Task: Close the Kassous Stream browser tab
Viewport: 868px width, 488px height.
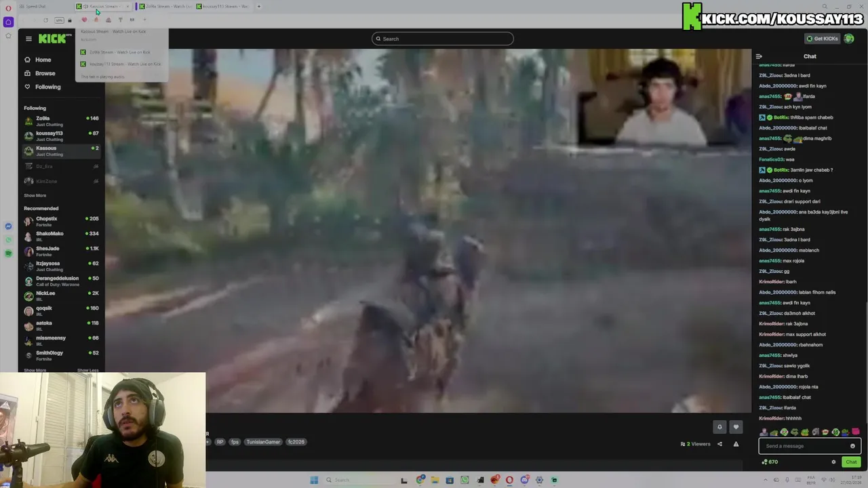Action: point(127,6)
